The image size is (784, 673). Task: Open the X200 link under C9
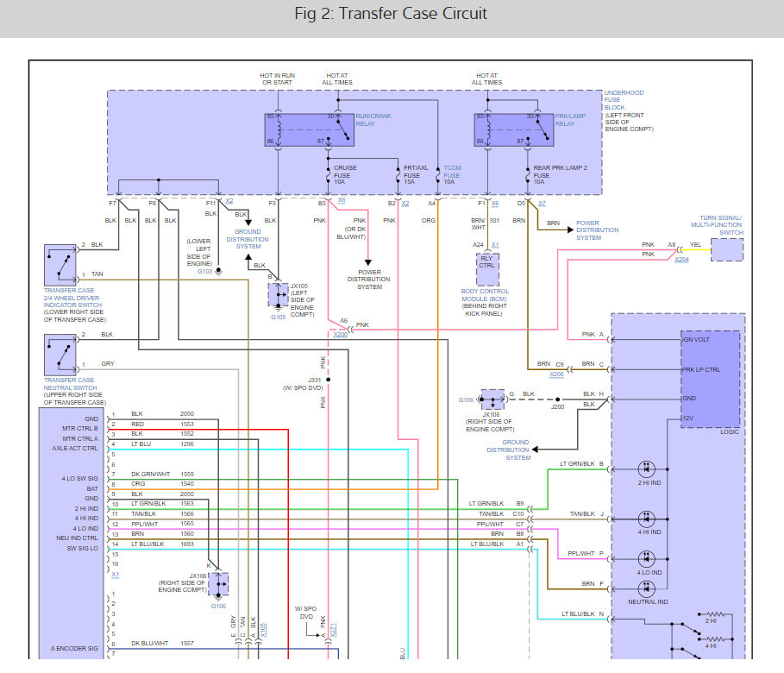[556, 374]
